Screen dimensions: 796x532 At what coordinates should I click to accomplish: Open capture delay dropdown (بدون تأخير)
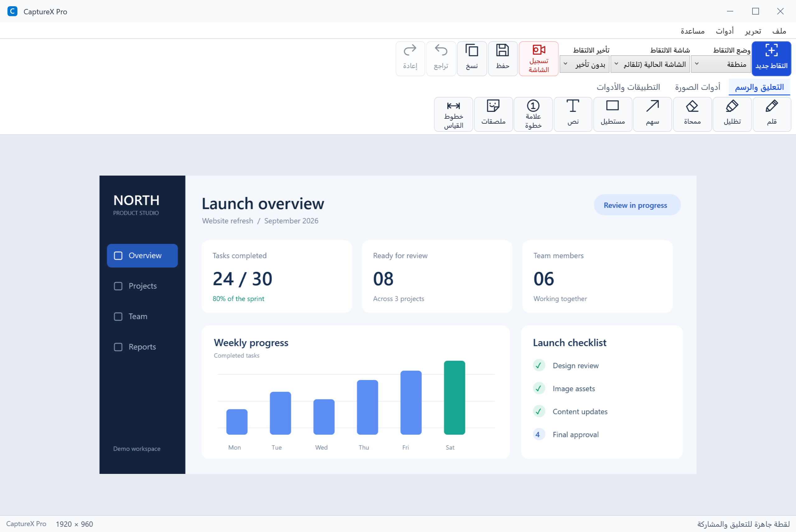coord(584,64)
